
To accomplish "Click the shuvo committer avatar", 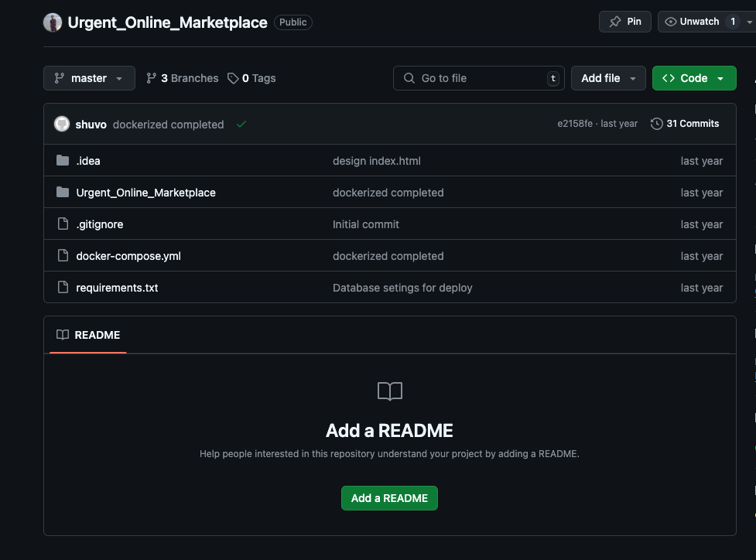I will (x=62, y=124).
